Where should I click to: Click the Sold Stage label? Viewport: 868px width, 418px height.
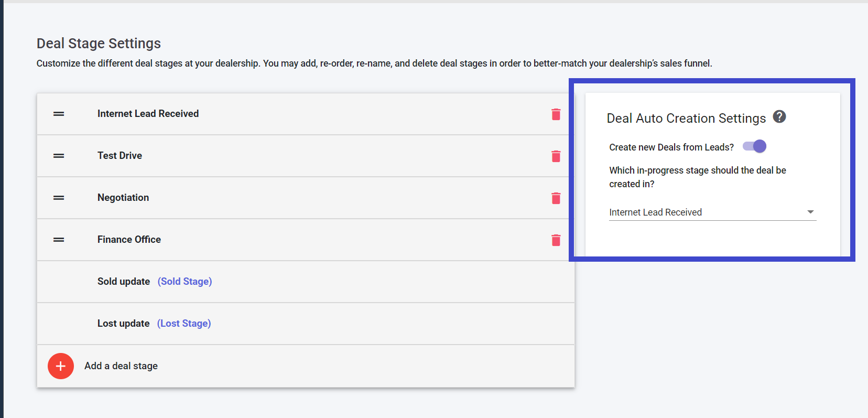[185, 282]
